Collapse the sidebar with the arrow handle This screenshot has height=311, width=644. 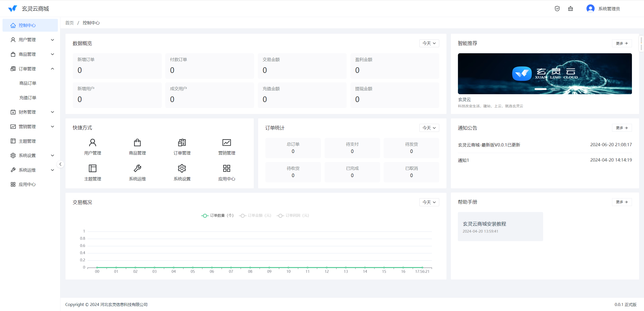60,164
